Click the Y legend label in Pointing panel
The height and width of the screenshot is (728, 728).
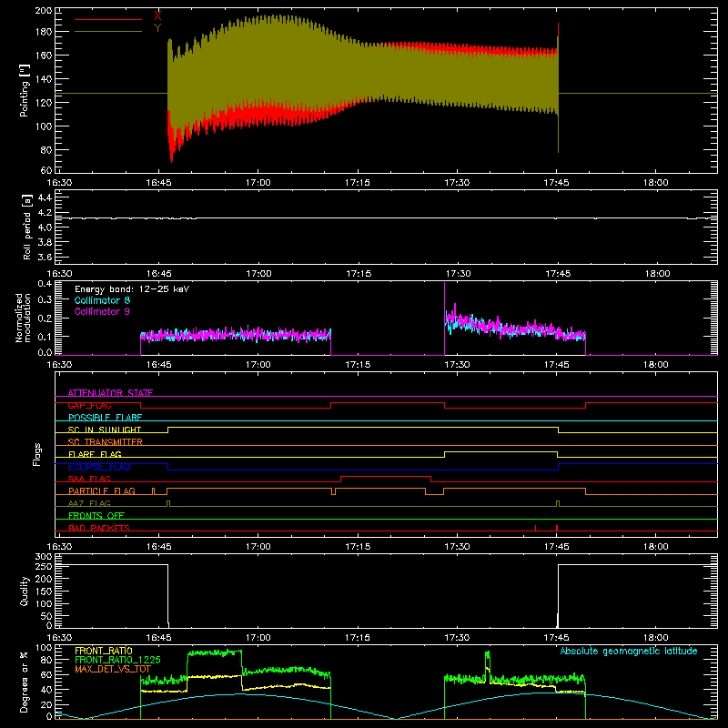click(157, 27)
